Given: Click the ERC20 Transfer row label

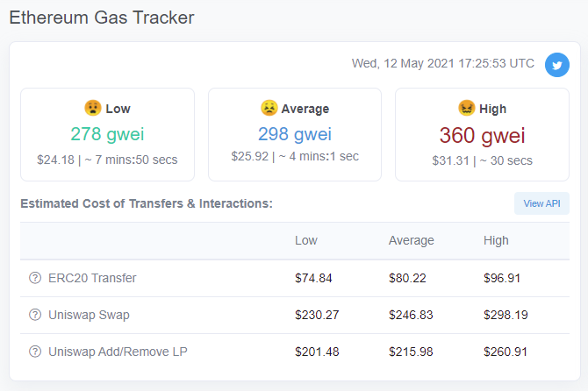Looking at the screenshot, I should [x=92, y=278].
